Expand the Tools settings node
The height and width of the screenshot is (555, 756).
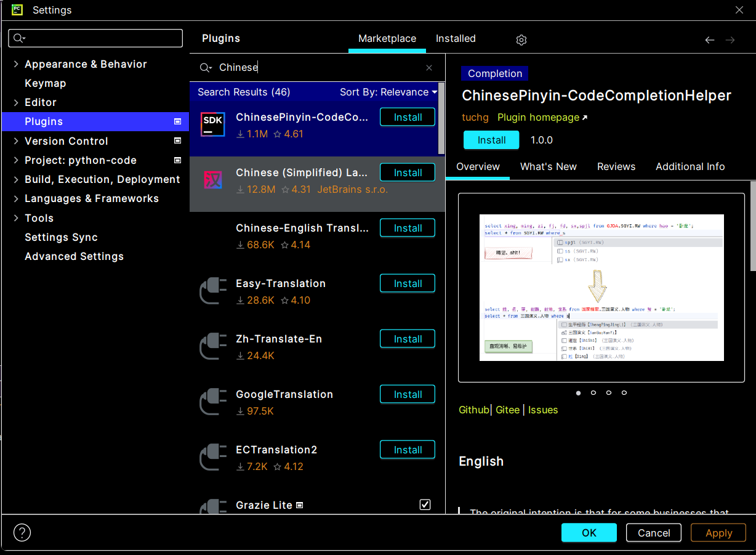coord(16,218)
